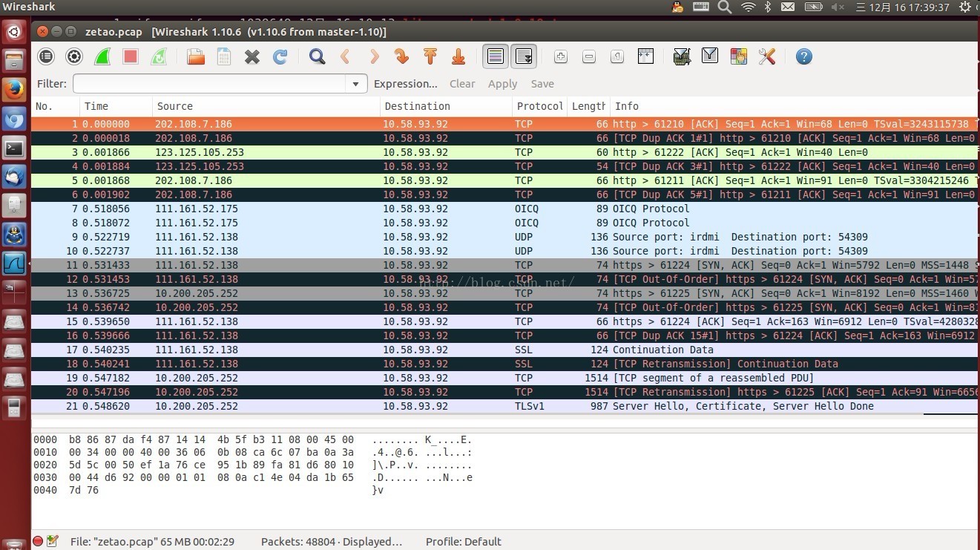Switch to Wireshark in the launcher
The width and height of the screenshot is (980, 550).
point(14,263)
